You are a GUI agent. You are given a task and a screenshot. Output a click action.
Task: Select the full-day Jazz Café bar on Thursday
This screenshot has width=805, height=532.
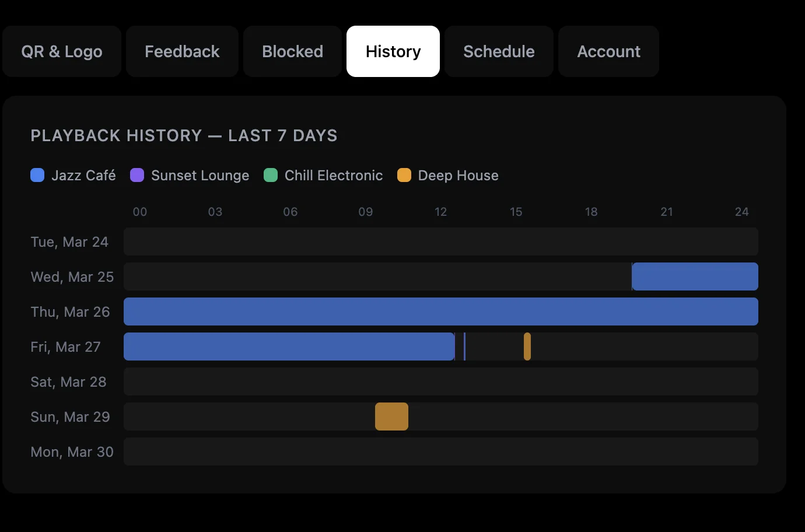[440, 311]
